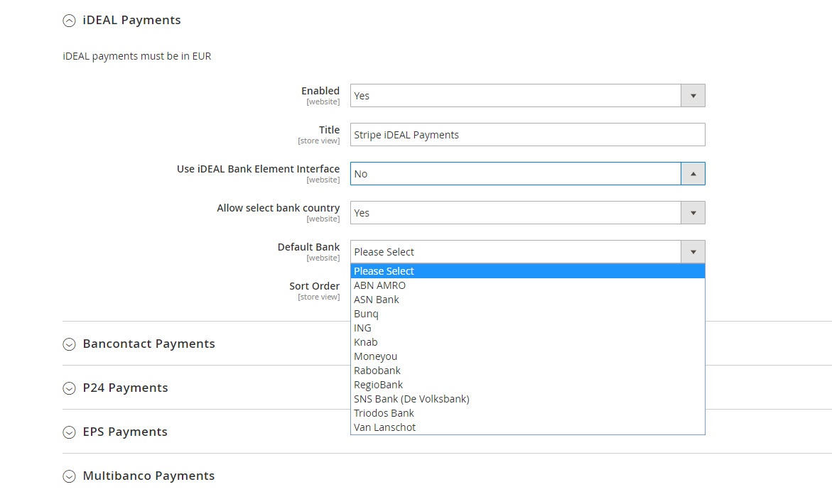The width and height of the screenshot is (832, 504).
Task: Open the Enabled dropdown
Action: (x=527, y=96)
